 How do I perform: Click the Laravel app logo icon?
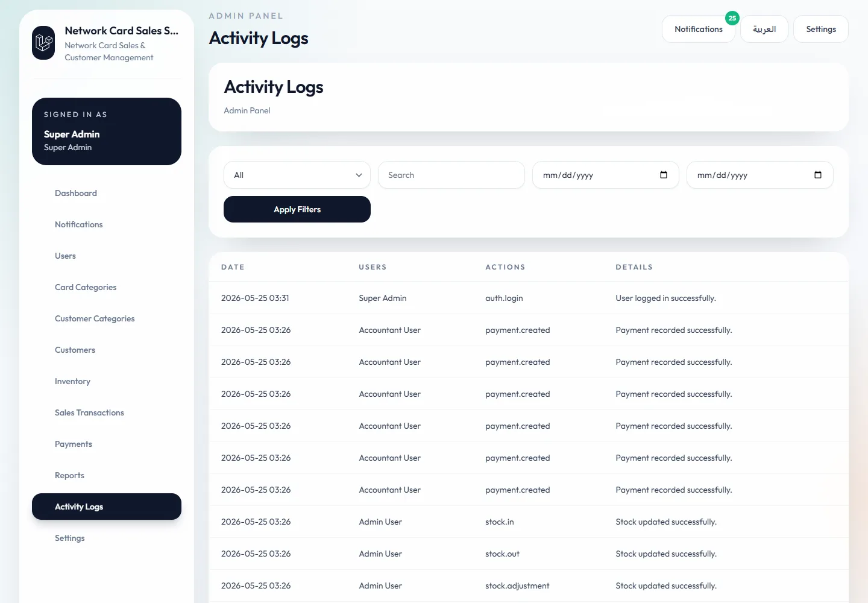click(x=43, y=43)
